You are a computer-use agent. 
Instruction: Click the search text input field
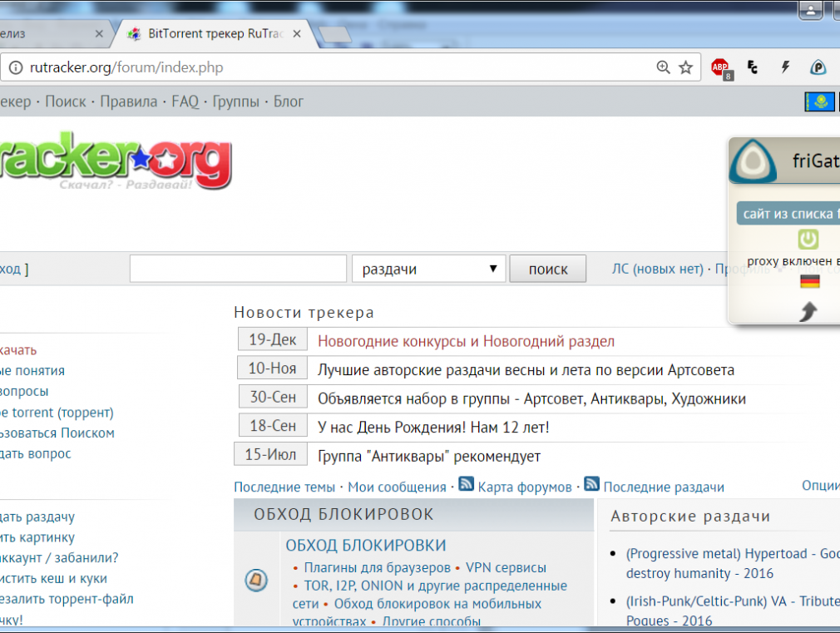(238, 269)
